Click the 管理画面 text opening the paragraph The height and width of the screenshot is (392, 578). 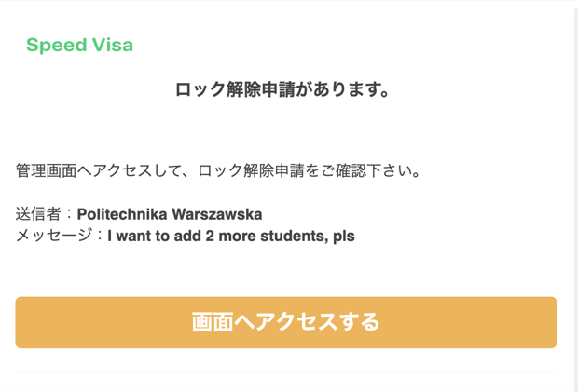[46, 170]
